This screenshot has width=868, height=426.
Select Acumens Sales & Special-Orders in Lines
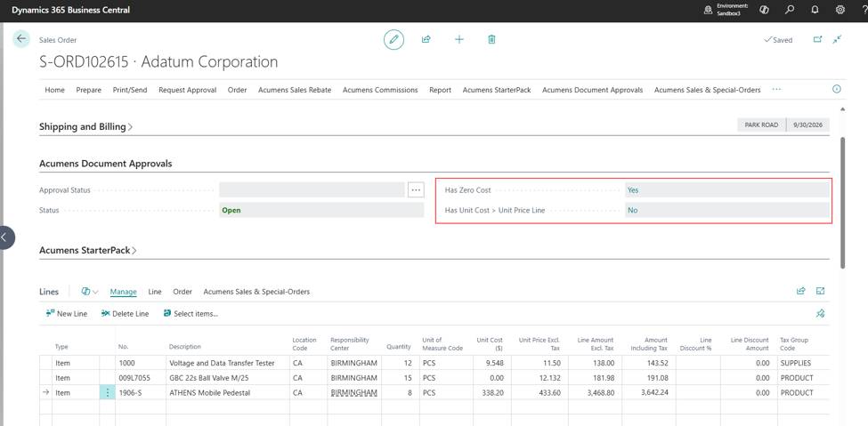[257, 292]
